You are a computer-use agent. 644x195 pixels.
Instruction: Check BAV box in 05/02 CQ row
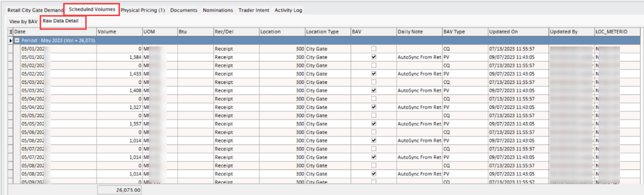click(x=374, y=65)
